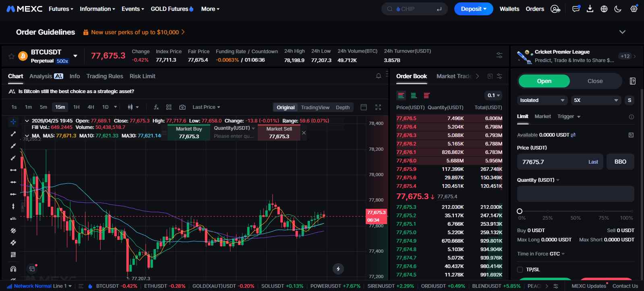Open the Trigger order type dropdown
Screen dimensions: 644x291
coord(569,116)
